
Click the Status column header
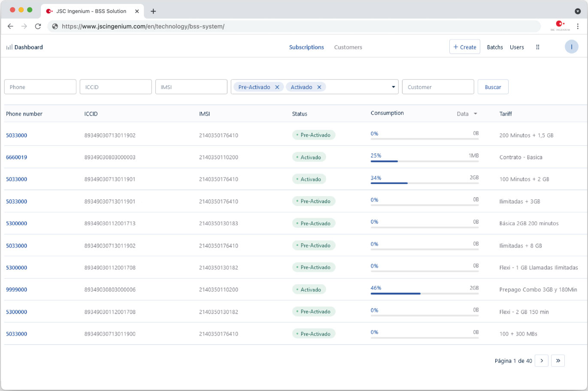coord(300,114)
